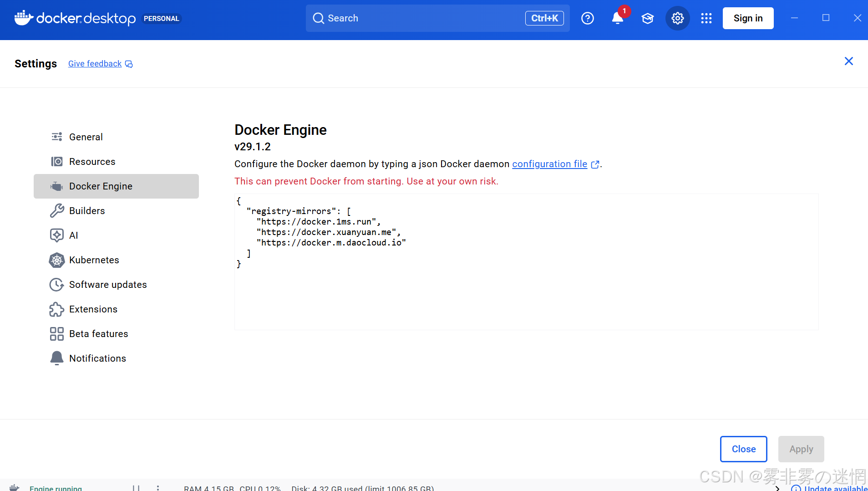Click inside the daemon JSON editor
Image resolution: width=868 pixels, height=491 pixels.
point(526,261)
